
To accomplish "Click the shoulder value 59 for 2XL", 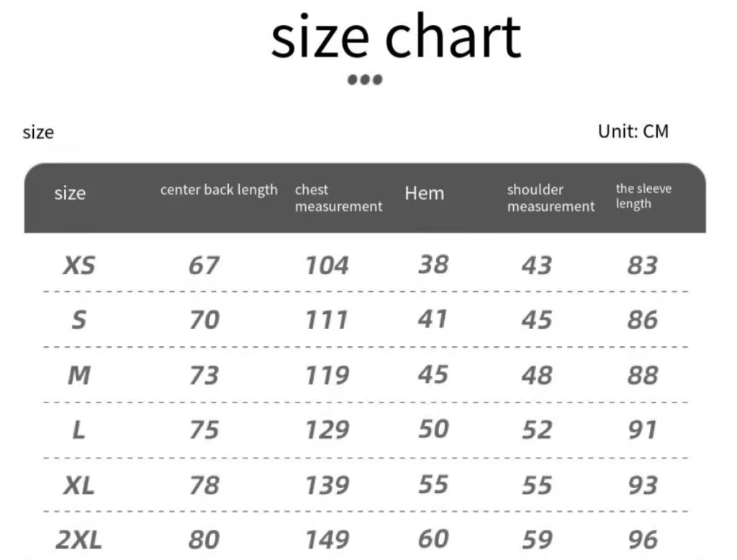I will [x=537, y=539].
